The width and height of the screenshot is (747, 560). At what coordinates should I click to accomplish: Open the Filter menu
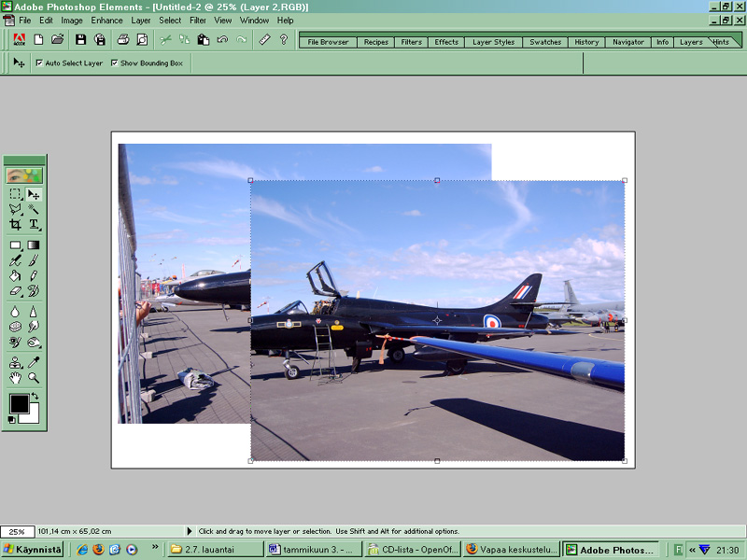click(198, 21)
